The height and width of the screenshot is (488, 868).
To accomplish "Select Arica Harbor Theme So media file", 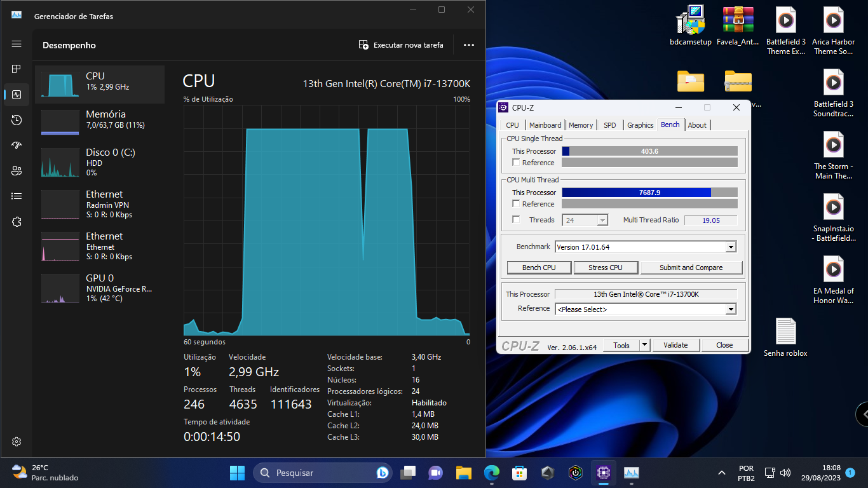I will coord(834,32).
